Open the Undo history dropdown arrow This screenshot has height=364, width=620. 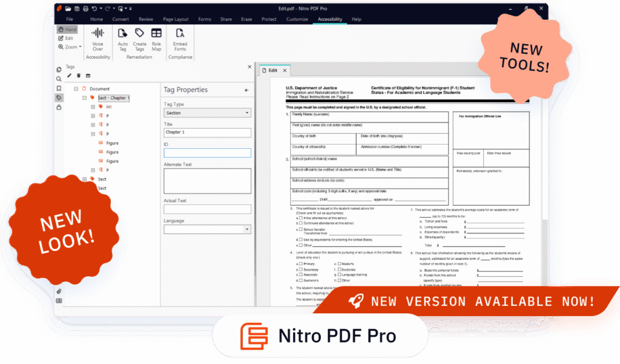pyautogui.click(x=101, y=8)
